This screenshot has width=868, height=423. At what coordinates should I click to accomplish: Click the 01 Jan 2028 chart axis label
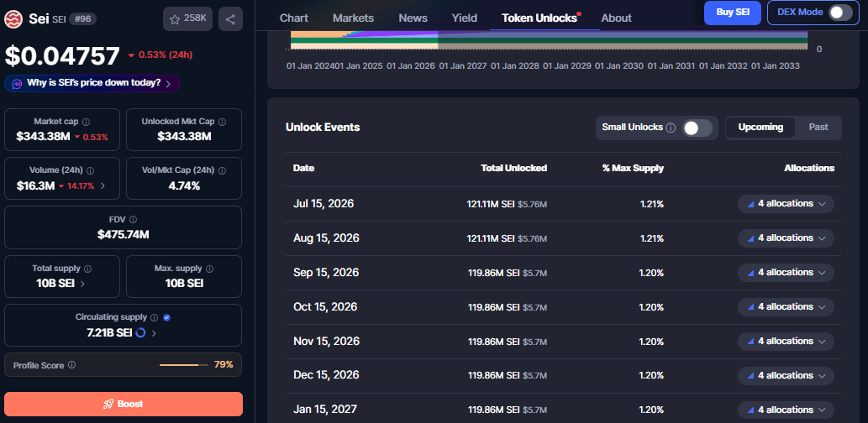515,65
